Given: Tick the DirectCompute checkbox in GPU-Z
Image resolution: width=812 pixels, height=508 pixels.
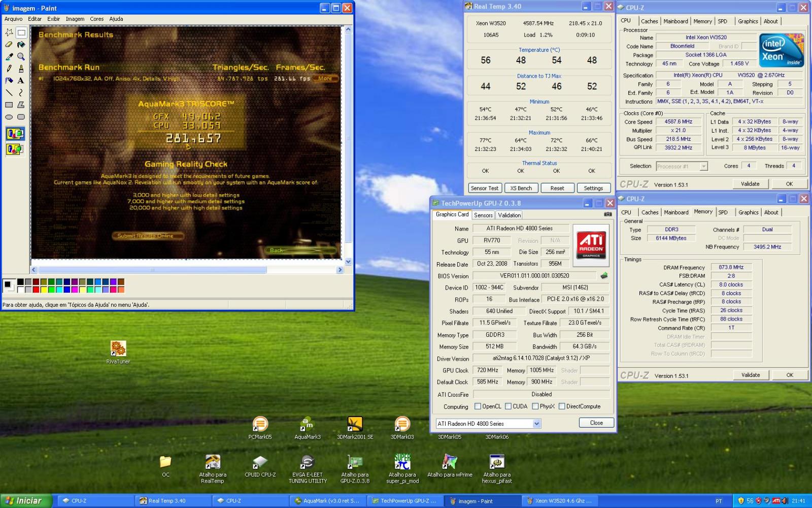Looking at the screenshot, I should pos(562,406).
